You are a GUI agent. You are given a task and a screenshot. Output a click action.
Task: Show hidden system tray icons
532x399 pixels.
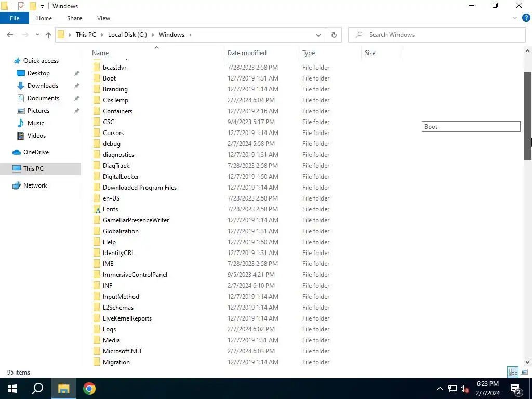click(x=440, y=389)
